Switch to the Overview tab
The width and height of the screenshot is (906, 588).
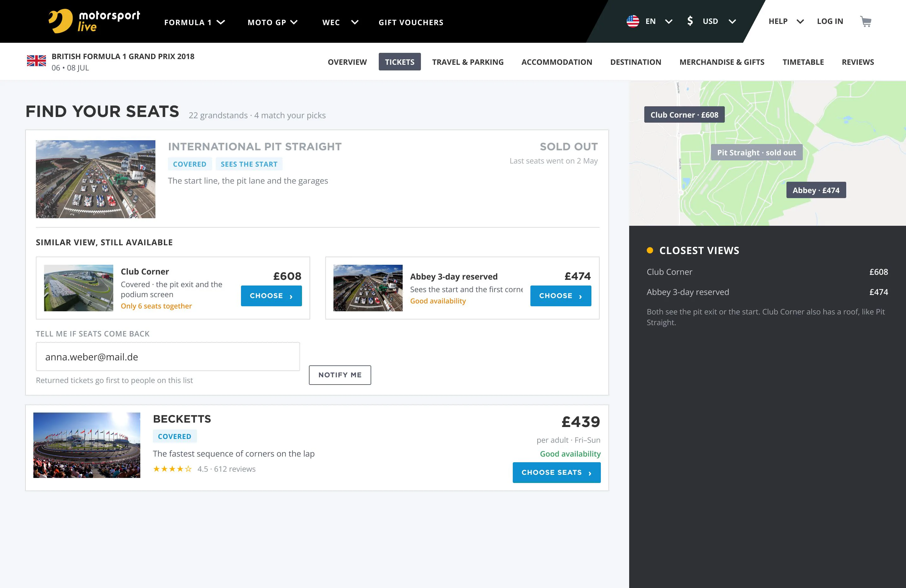[x=347, y=62]
